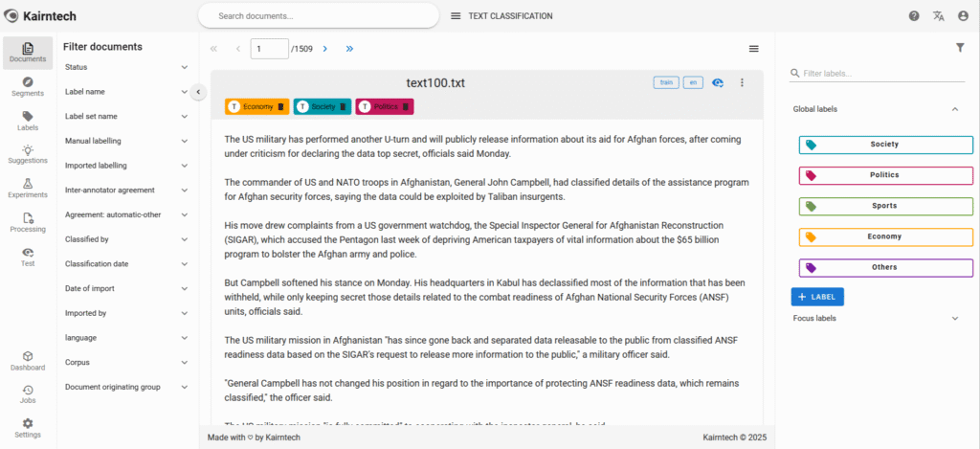Delete the Economy label from document
This screenshot has height=449, width=980.
pyautogui.click(x=280, y=106)
